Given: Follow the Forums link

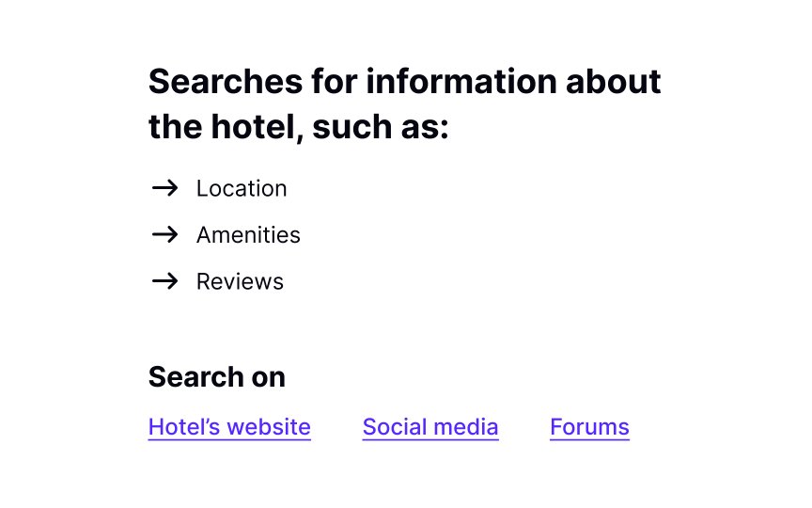Looking at the screenshot, I should click(x=589, y=427).
